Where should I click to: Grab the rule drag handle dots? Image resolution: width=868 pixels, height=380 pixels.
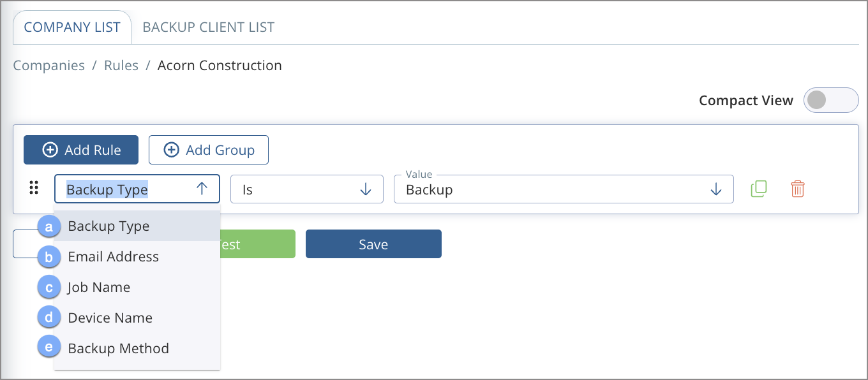(x=34, y=188)
